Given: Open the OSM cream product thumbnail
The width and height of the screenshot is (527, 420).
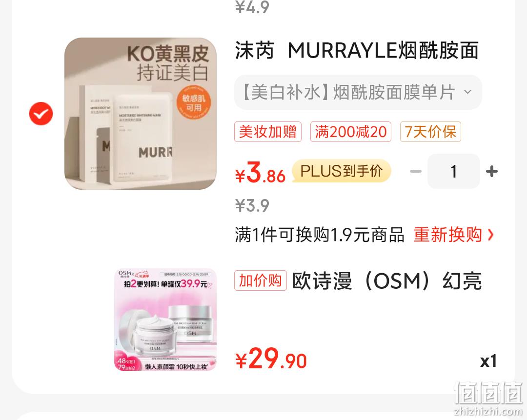Looking at the screenshot, I should click(166, 320).
